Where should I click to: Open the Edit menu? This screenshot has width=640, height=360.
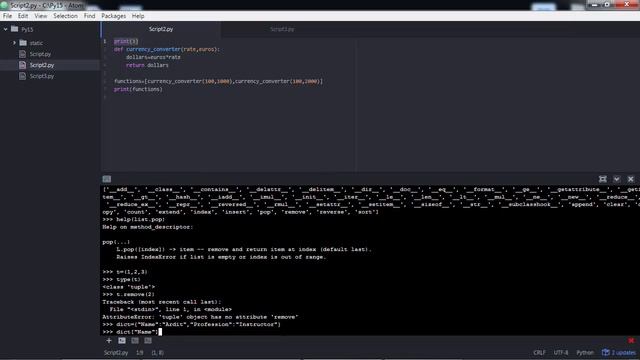pos(23,16)
